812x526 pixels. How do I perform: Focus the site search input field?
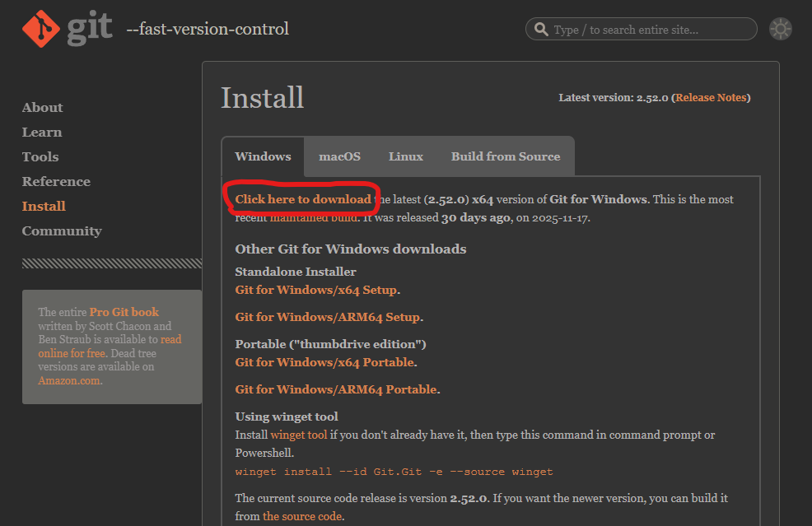coord(651,30)
